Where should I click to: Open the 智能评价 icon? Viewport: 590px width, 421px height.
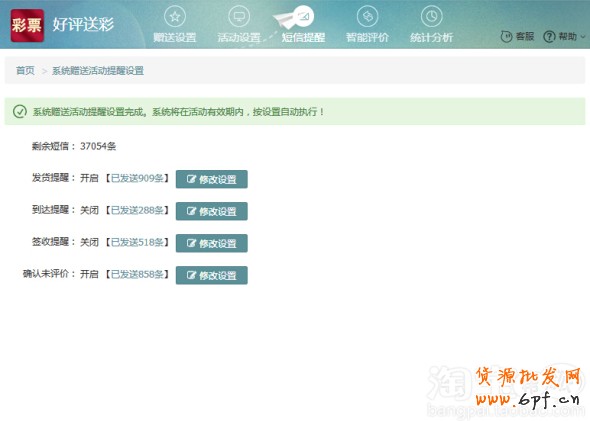pos(367,17)
